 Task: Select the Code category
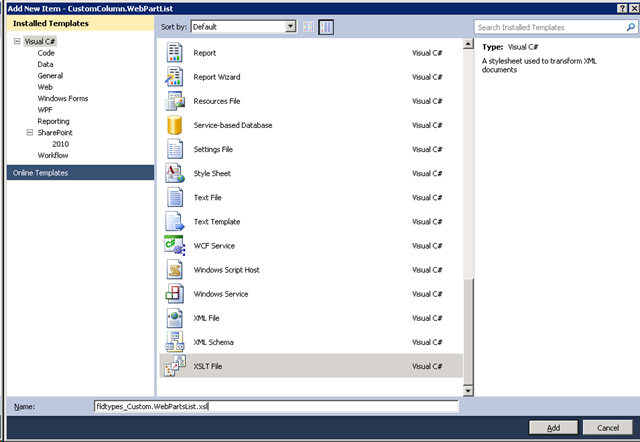tap(46, 53)
